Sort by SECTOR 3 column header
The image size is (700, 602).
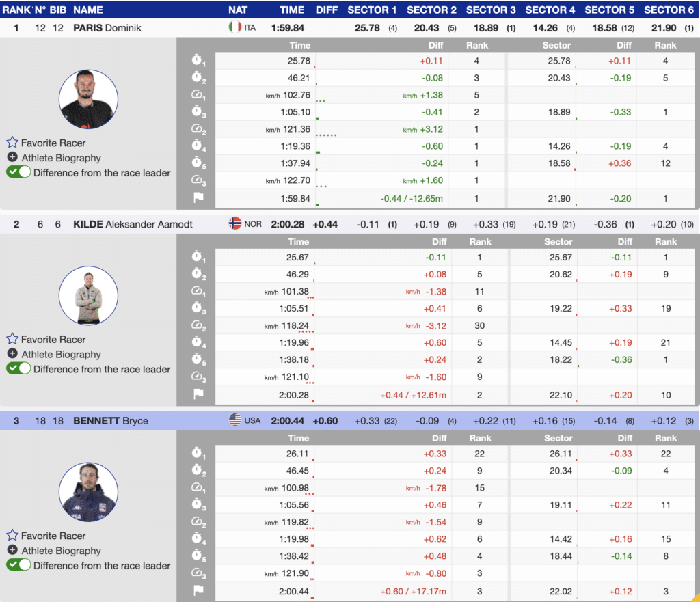(x=491, y=10)
